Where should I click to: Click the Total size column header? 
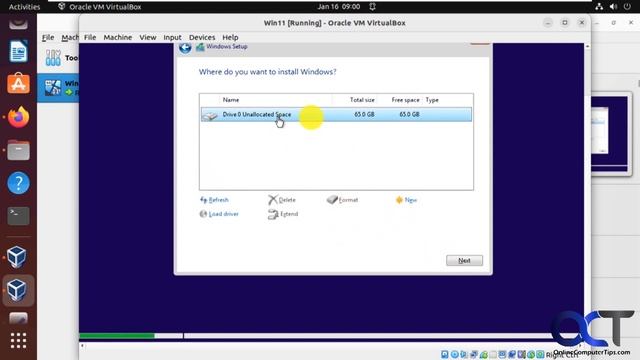(x=362, y=100)
